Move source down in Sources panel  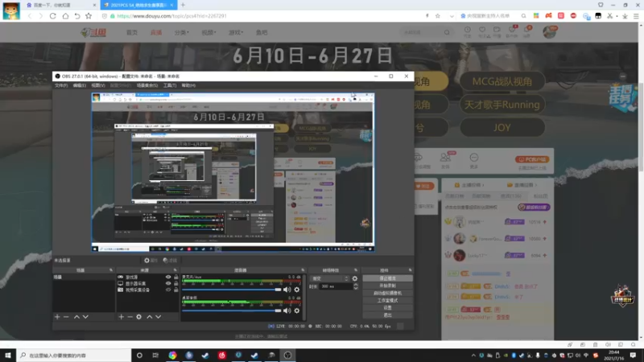pos(158,317)
